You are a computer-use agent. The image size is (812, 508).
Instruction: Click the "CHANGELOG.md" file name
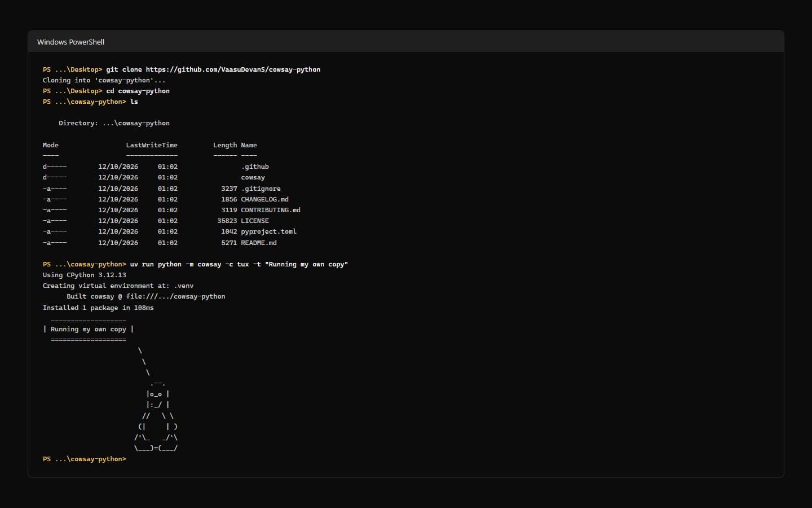(264, 199)
